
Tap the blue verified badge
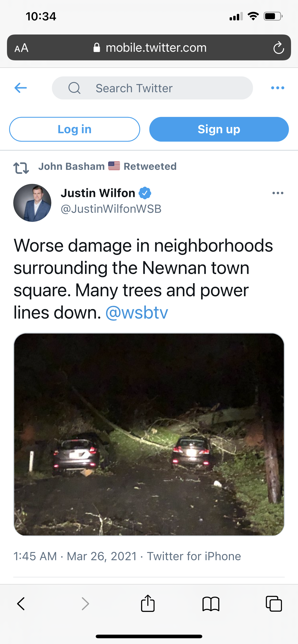coord(145,193)
